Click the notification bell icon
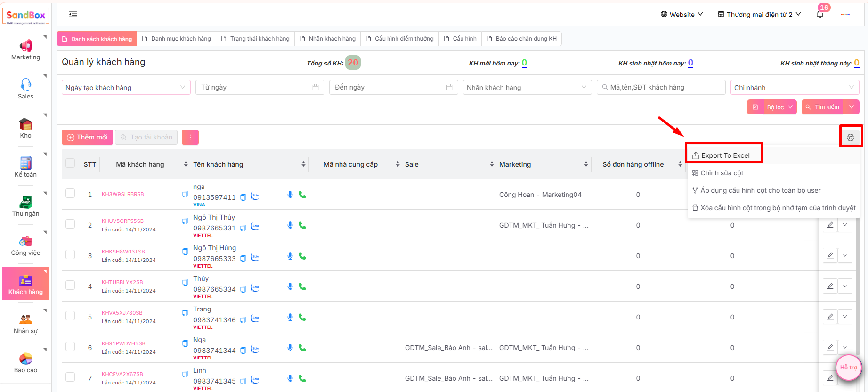The height and width of the screenshot is (392, 868). [x=820, y=15]
